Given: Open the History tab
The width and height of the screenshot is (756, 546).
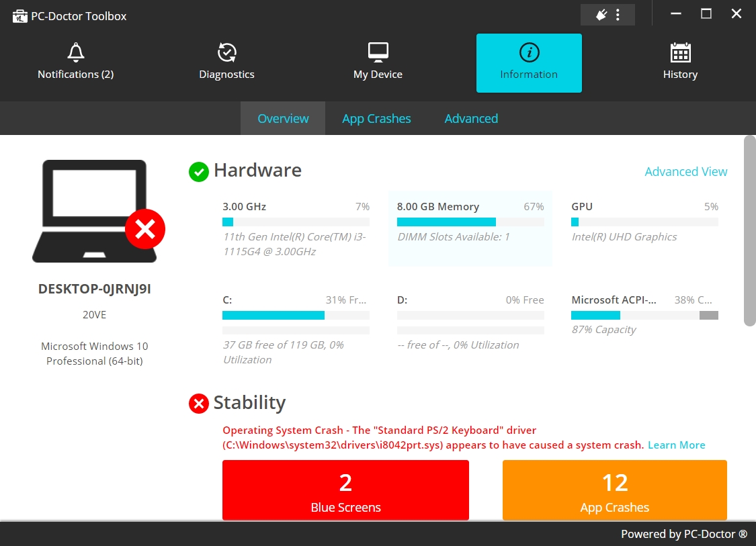Looking at the screenshot, I should (680, 63).
